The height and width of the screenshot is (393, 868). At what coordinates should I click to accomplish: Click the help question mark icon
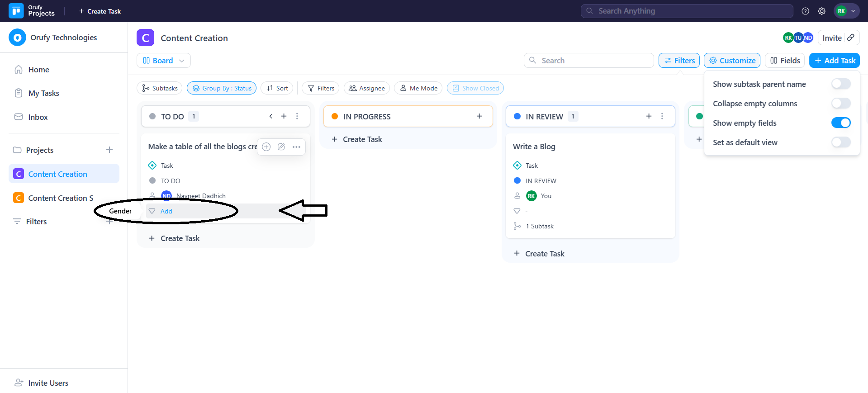[805, 11]
